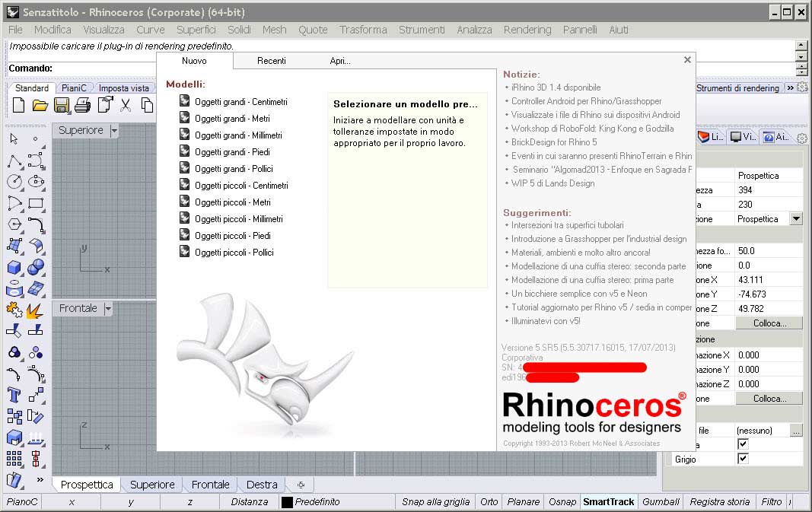Open the Superiore viewport dropdown arrow
Image resolution: width=812 pixels, height=512 pixels.
coord(114,130)
